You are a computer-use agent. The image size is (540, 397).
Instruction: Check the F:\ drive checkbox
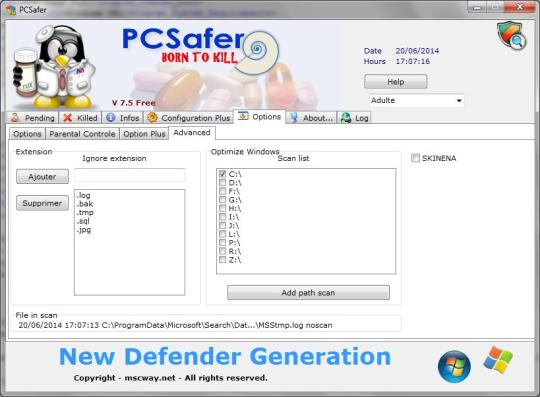click(222, 191)
